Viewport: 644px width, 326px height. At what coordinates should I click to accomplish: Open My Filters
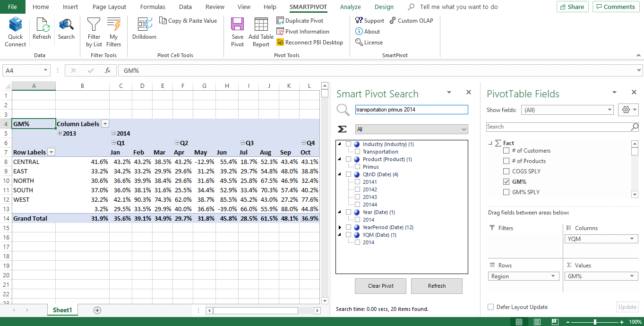click(x=113, y=31)
